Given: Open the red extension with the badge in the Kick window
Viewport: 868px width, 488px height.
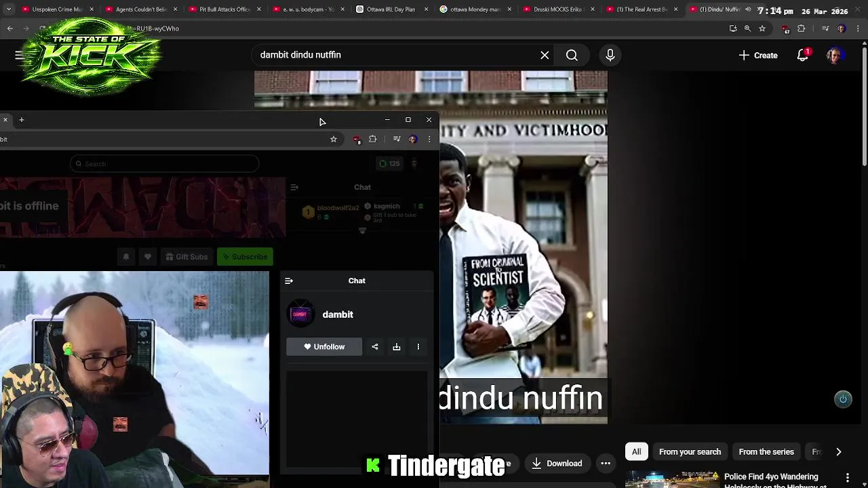Looking at the screenshot, I should coord(357,140).
